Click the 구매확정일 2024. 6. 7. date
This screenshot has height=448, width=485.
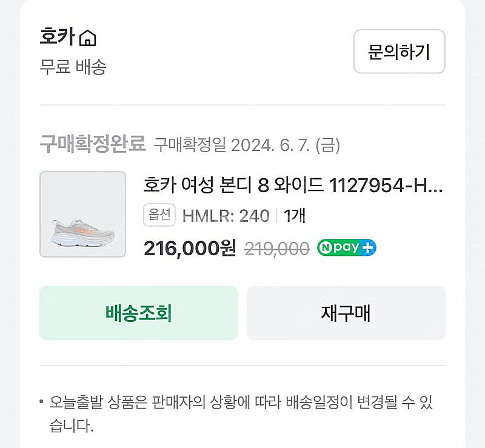tap(246, 145)
